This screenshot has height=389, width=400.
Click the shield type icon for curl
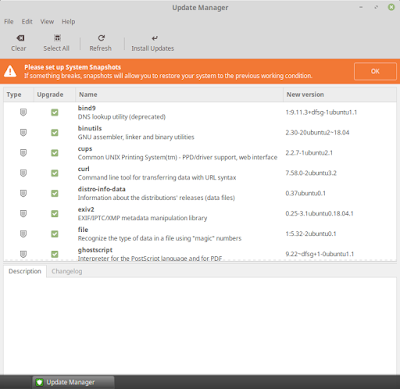(23, 173)
